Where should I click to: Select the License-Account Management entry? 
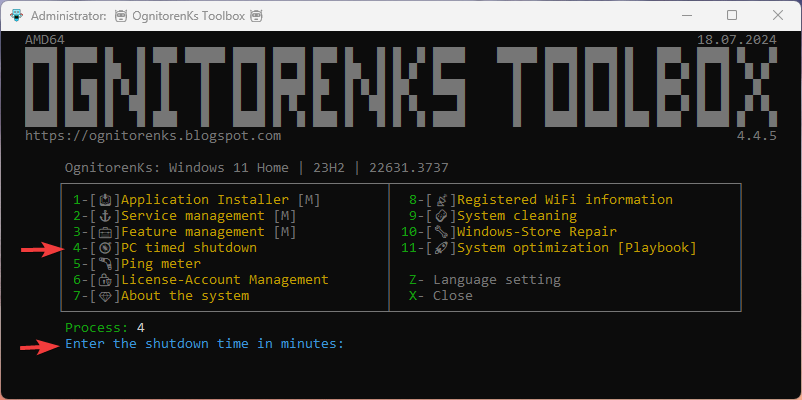click(x=200, y=280)
